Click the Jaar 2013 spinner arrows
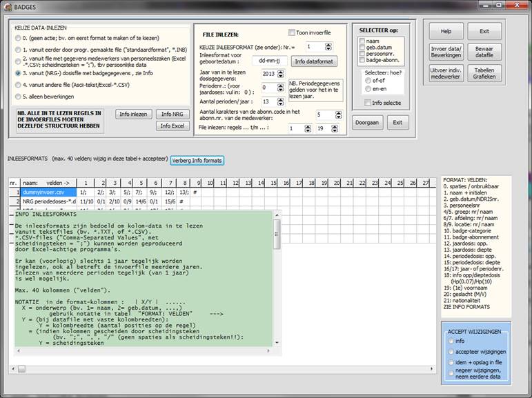532x398 pixels. coord(280,74)
